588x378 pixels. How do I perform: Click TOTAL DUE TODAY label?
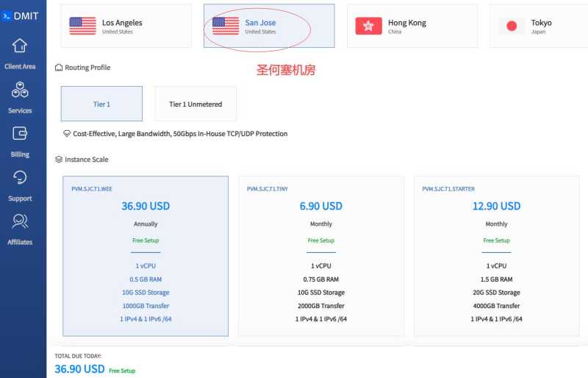pos(78,356)
